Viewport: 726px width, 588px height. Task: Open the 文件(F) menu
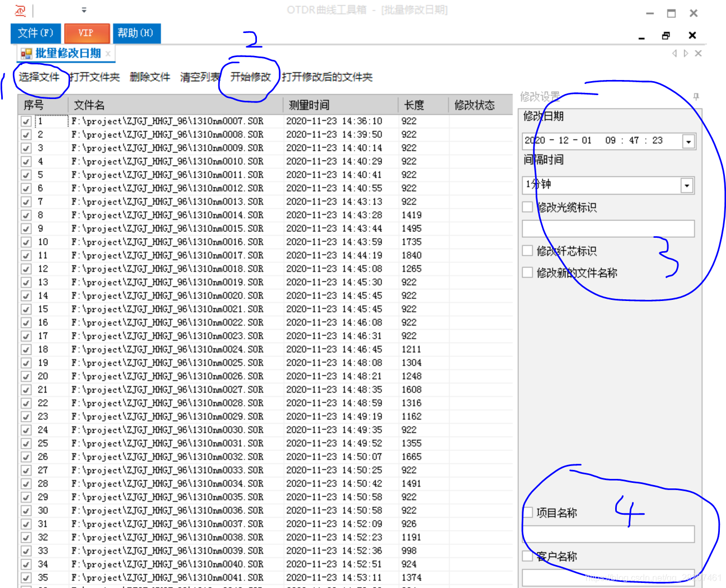(x=36, y=33)
